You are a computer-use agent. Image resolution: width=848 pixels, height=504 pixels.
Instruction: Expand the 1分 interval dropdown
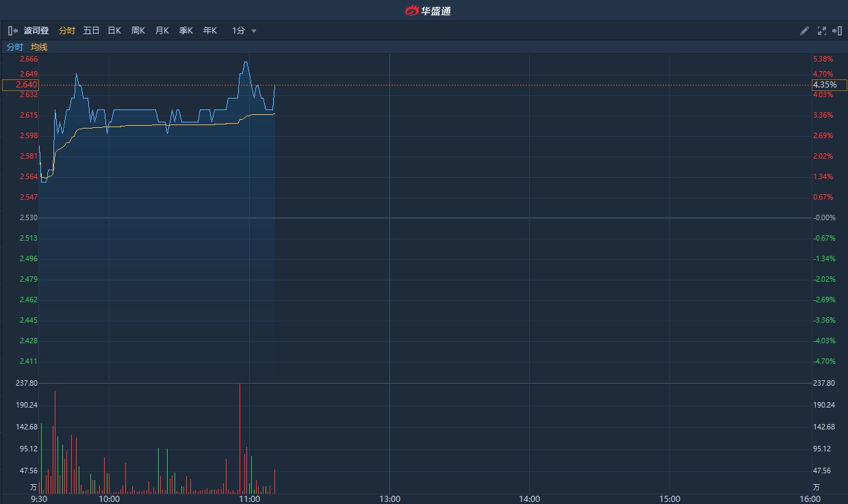tap(239, 31)
